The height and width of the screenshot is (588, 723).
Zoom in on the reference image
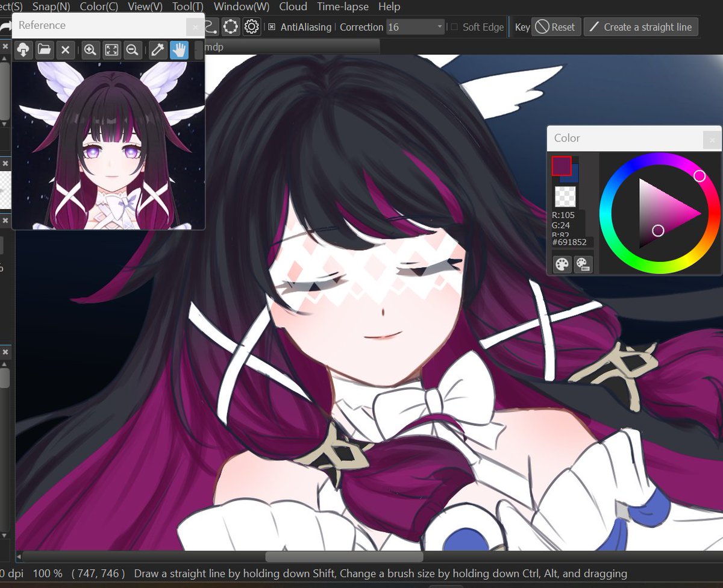[90, 50]
